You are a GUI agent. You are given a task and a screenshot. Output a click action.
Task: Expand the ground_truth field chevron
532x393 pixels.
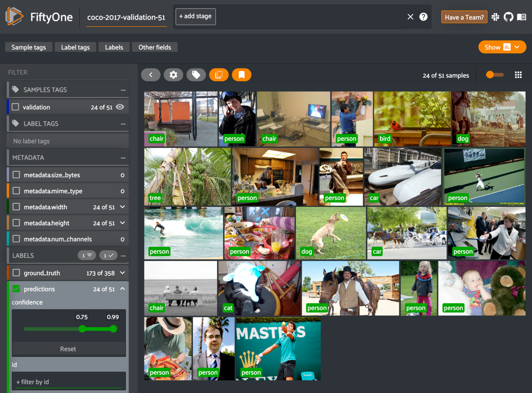pos(123,273)
